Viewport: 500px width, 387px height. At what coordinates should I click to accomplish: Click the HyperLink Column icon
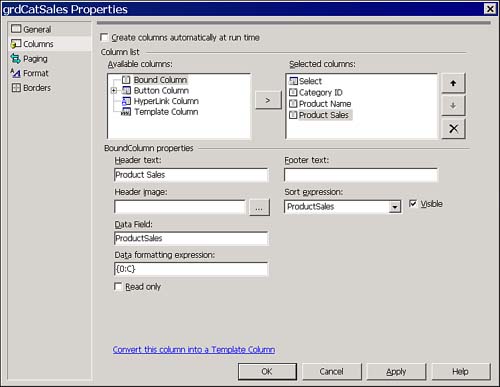tap(126, 101)
